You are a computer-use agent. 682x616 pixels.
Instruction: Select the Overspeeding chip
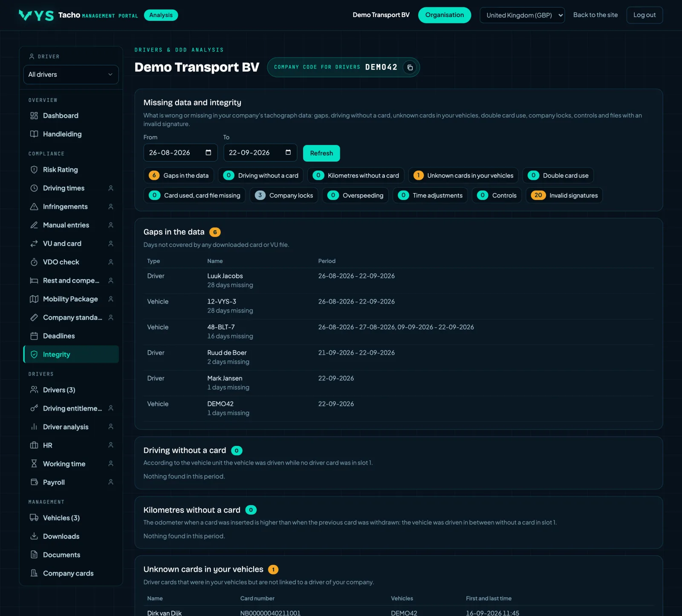(x=355, y=195)
